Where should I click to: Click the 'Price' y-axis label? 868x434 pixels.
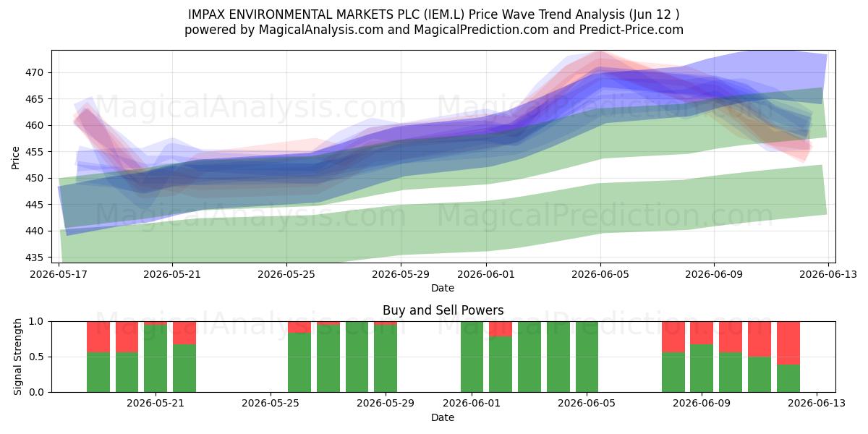16,156
